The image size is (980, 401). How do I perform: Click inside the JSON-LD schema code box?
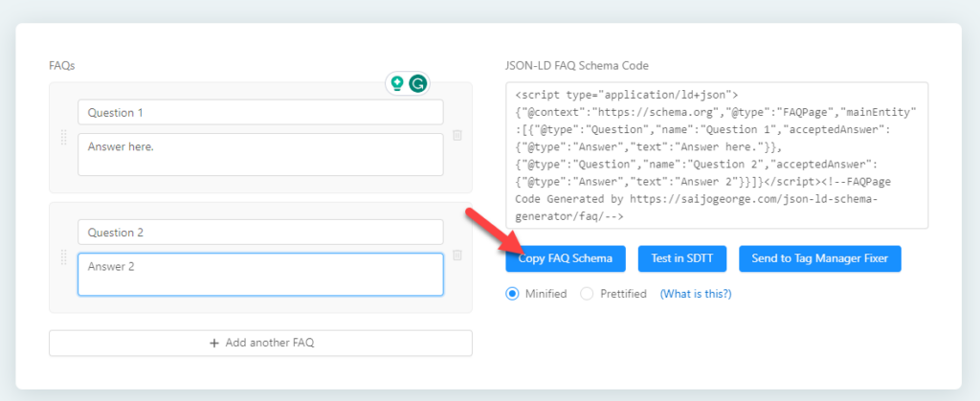point(717,156)
